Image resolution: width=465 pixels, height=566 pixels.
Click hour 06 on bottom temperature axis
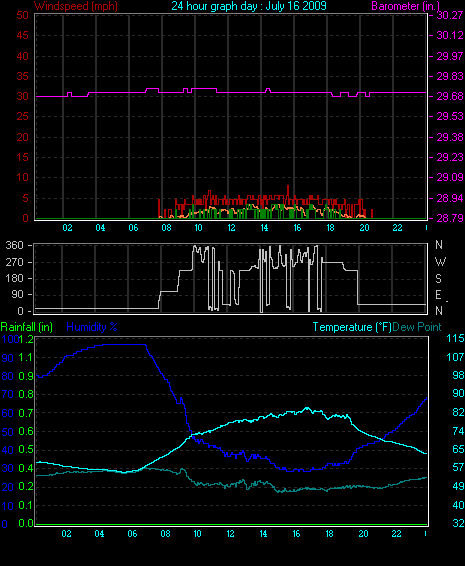132,534
